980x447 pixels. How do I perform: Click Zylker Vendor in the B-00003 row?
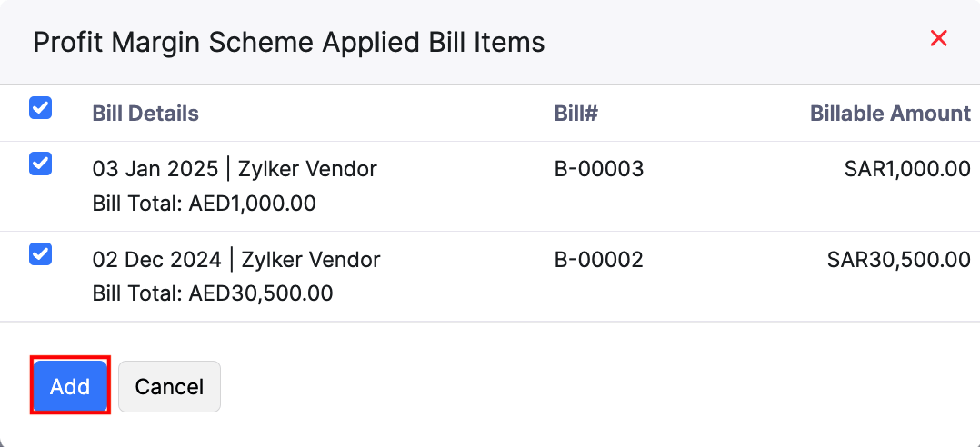pyautogui.click(x=307, y=169)
